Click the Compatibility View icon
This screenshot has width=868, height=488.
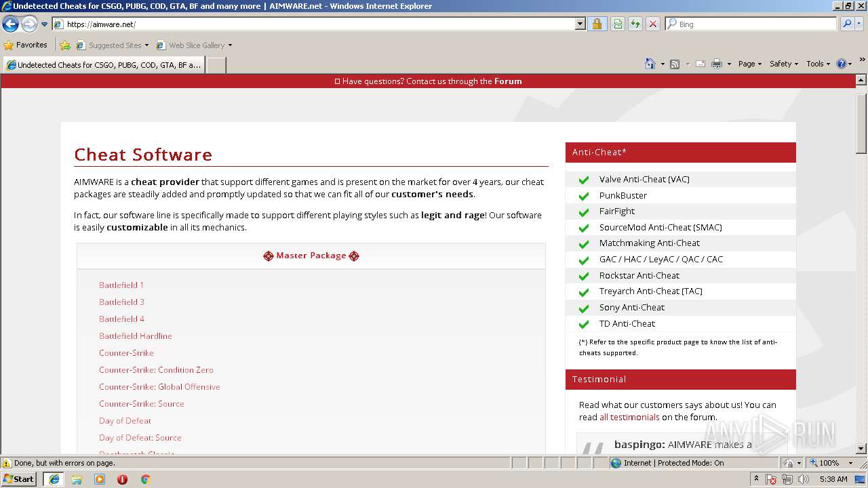[x=618, y=24]
